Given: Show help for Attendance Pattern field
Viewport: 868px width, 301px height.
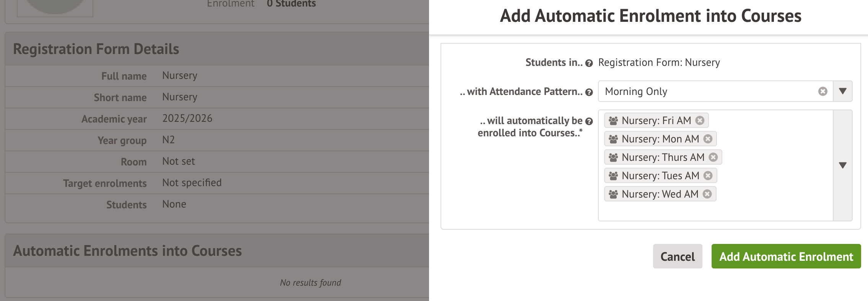Looking at the screenshot, I should [x=589, y=92].
